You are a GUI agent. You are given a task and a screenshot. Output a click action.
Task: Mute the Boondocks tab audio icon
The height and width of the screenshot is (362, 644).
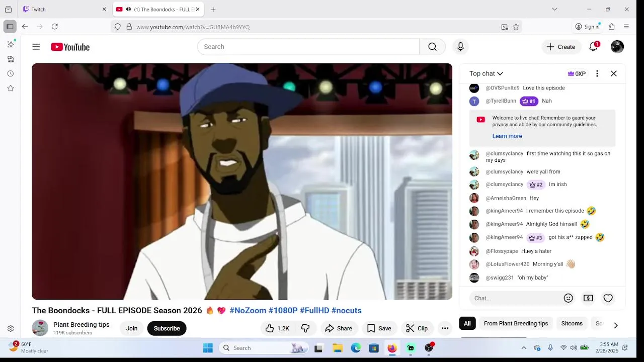click(128, 9)
